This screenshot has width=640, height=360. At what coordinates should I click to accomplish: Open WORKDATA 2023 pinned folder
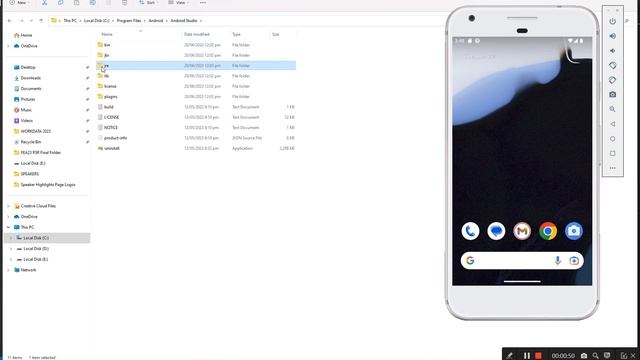coord(36,131)
